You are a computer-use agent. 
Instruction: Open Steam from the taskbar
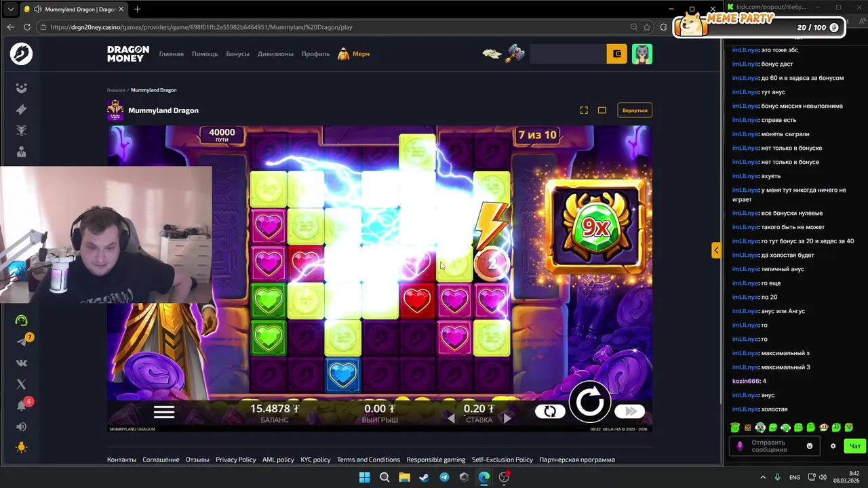424,477
